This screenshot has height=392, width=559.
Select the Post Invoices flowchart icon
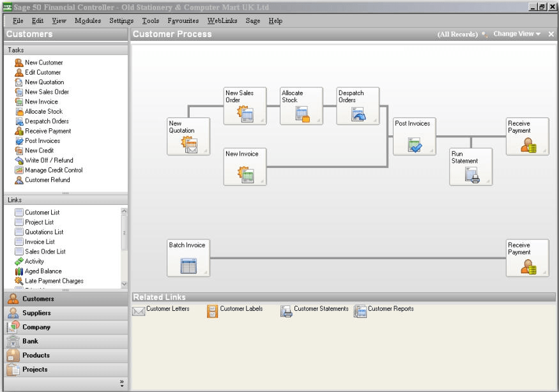tap(414, 135)
